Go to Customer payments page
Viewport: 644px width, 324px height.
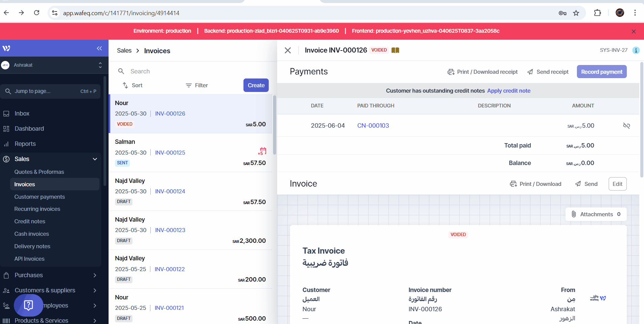(x=39, y=197)
